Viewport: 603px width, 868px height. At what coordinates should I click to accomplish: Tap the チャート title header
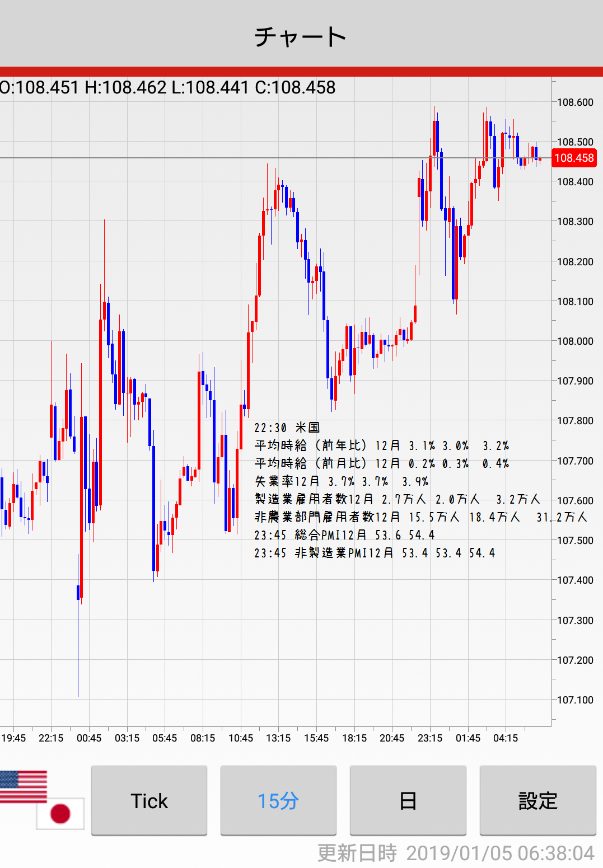301,37
